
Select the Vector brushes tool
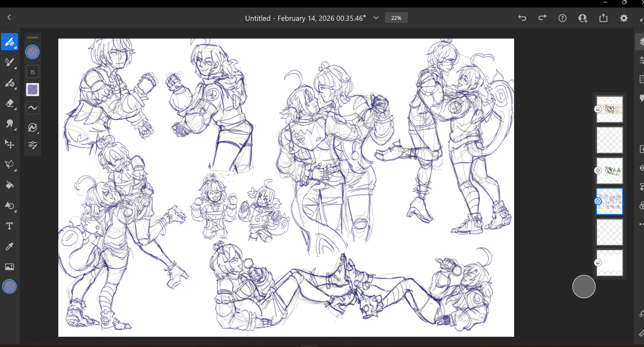[x=10, y=83]
